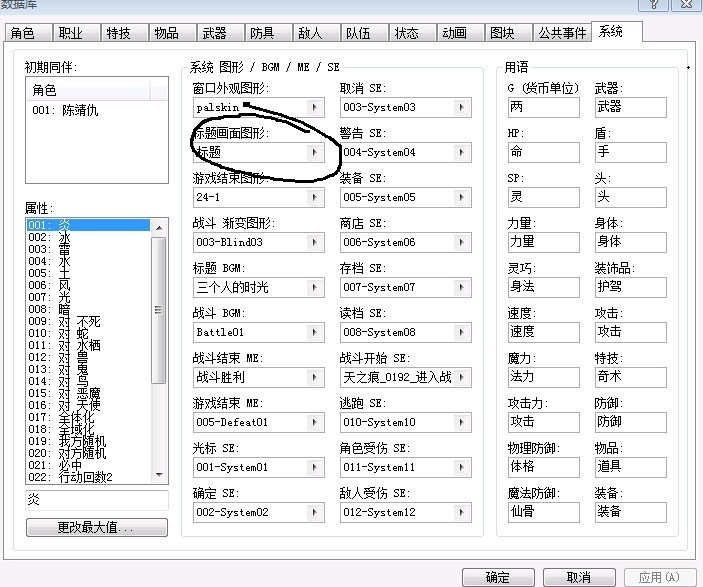Screen dimensions: 703x587
Task: Select attribute 009: 对 不死
Action: pos(88,321)
